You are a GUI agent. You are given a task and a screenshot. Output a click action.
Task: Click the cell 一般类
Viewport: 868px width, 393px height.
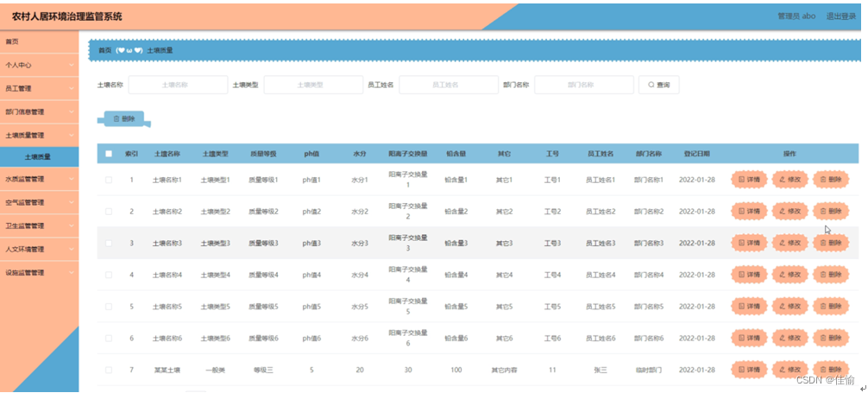point(216,370)
